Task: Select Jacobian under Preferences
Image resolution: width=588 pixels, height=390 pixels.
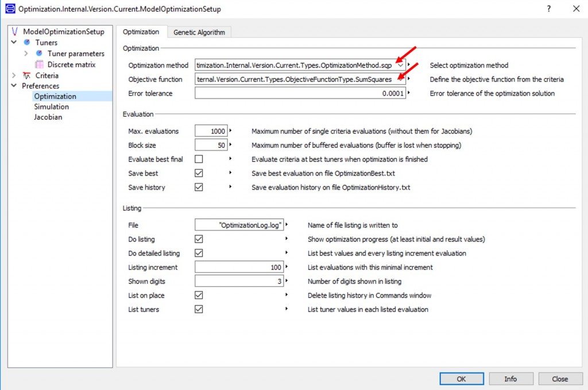Action: point(48,117)
